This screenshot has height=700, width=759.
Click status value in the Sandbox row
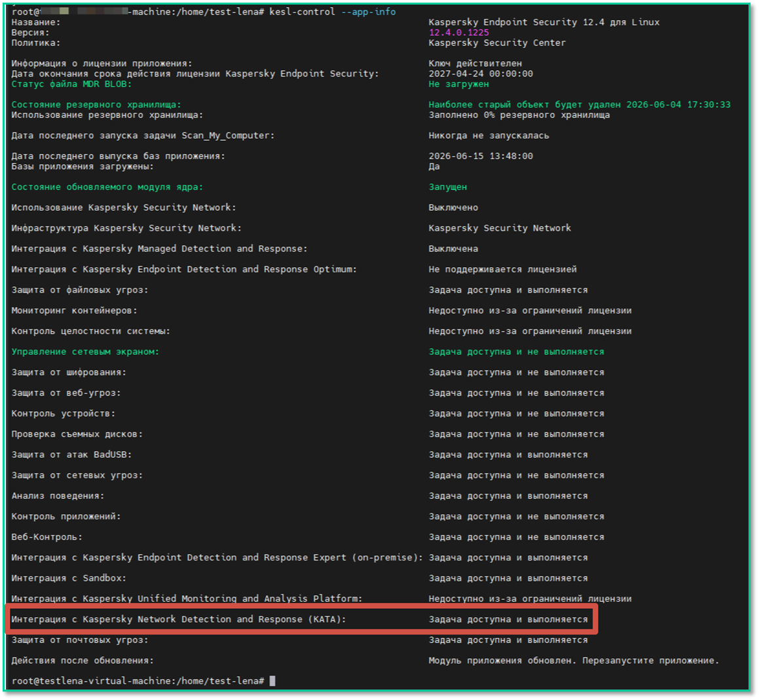point(508,578)
